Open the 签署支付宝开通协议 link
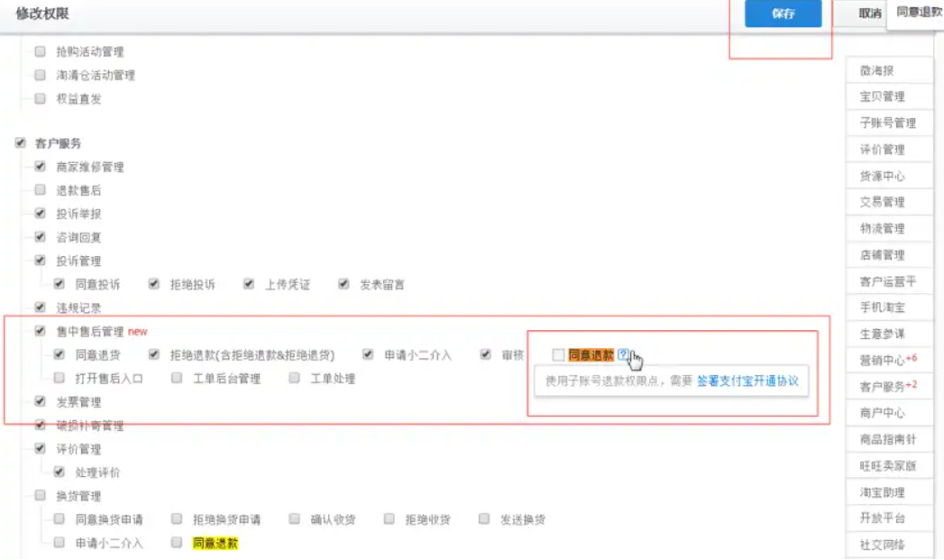The height and width of the screenshot is (560, 944). click(x=747, y=381)
